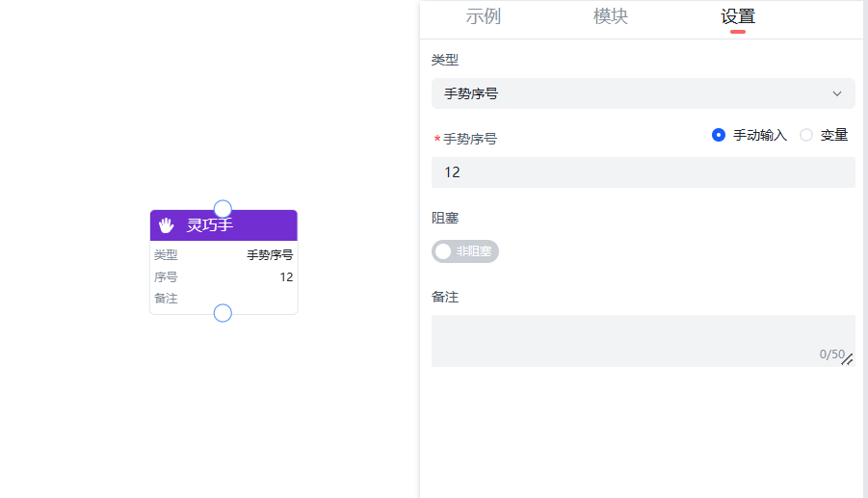
Task: Click the 序号 value 12 in the node
Action: coord(286,276)
